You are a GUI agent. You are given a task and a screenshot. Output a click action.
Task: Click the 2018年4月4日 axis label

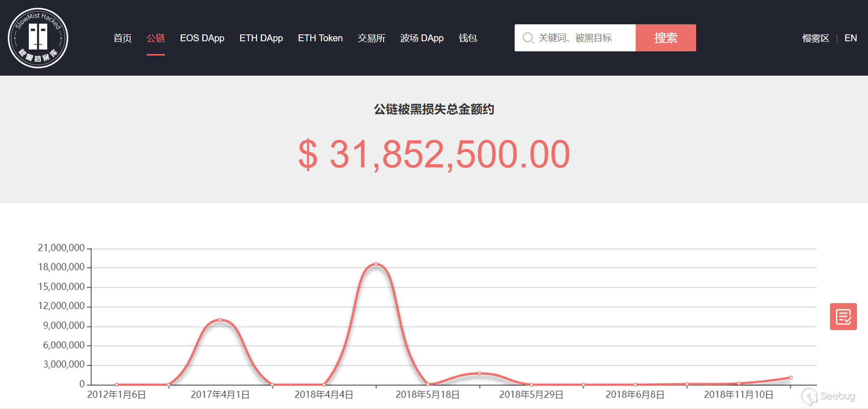tap(324, 395)
